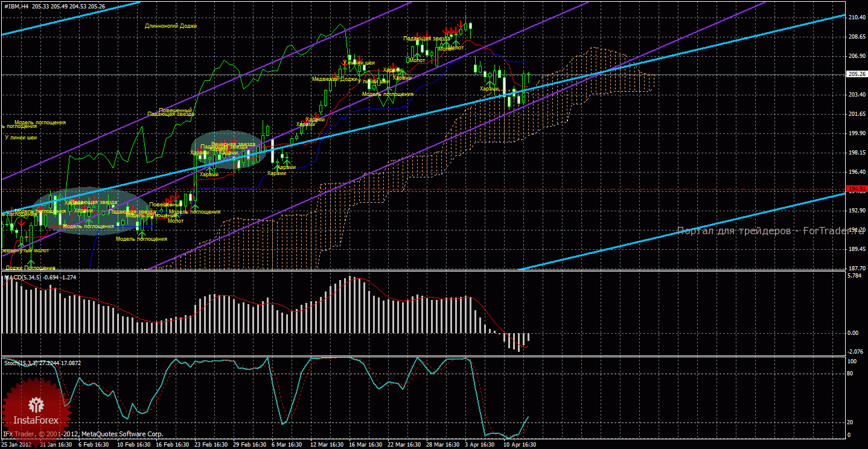Click the 210.40 level on price scale
This screenshot has width=868, height=449.
[857, 18]
